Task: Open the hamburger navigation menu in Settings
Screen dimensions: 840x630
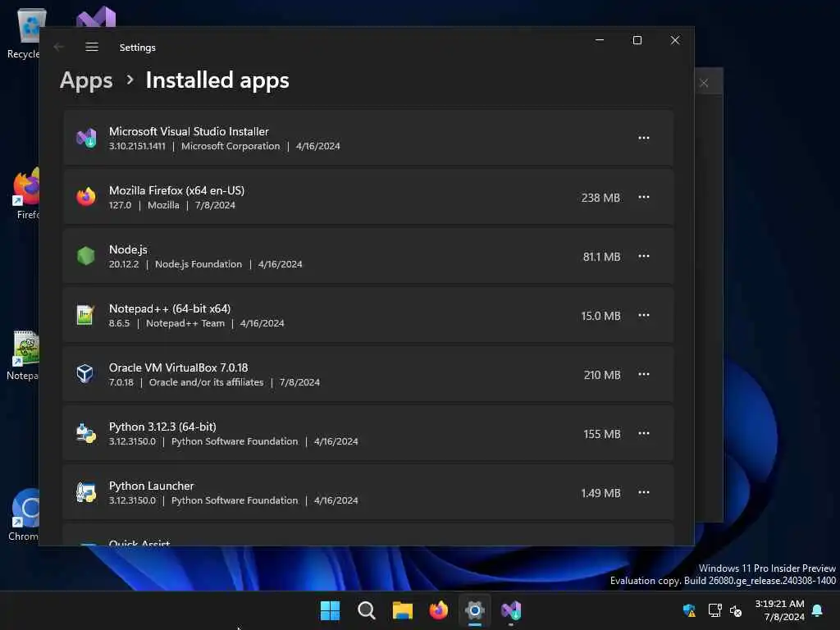Action: pyautogui.click(x=92, y=47)
